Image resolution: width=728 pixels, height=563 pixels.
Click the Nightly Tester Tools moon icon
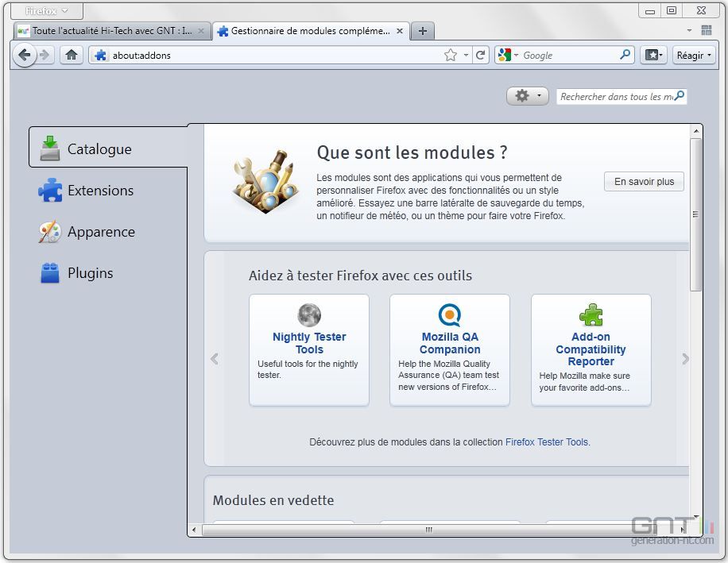point(309,315)
